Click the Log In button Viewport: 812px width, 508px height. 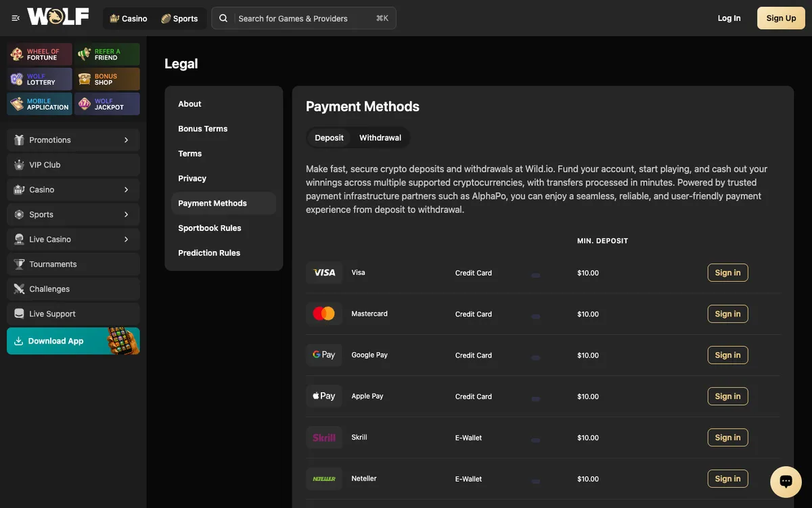pos(729,18)
